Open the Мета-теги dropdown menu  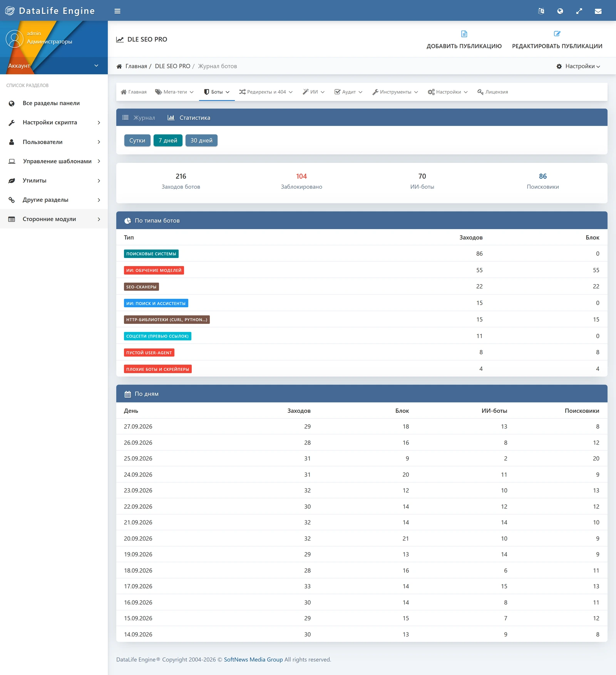tap(174, 92)
